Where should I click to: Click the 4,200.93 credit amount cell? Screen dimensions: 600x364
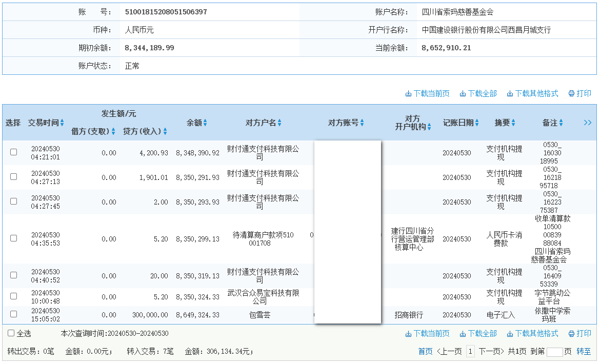coord(153,153)
